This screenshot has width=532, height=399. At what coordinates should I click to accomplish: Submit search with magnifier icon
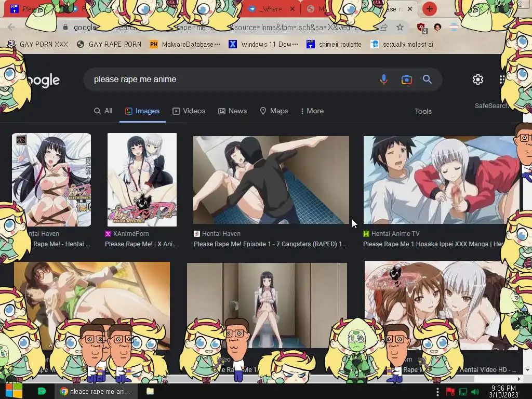[x=427, y=79]
